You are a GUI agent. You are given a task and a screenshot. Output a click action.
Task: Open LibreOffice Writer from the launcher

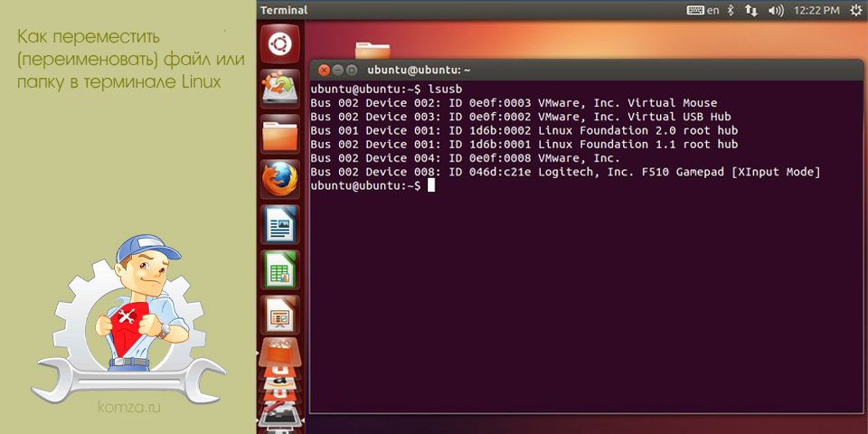click(x=280, y=224)
